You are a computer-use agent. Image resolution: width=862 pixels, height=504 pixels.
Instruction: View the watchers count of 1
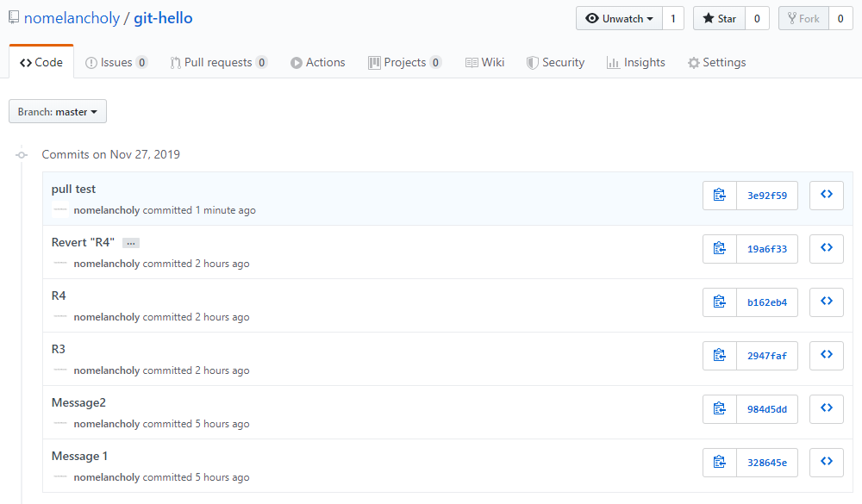[673, 19]
